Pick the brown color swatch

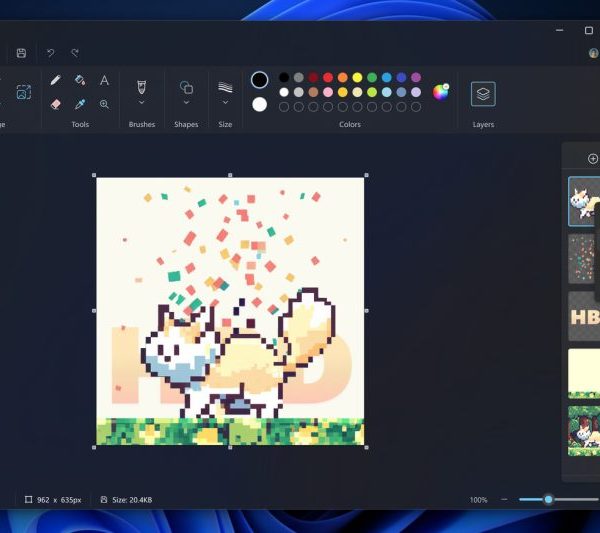pyautogui.click(x=313, y=92)
